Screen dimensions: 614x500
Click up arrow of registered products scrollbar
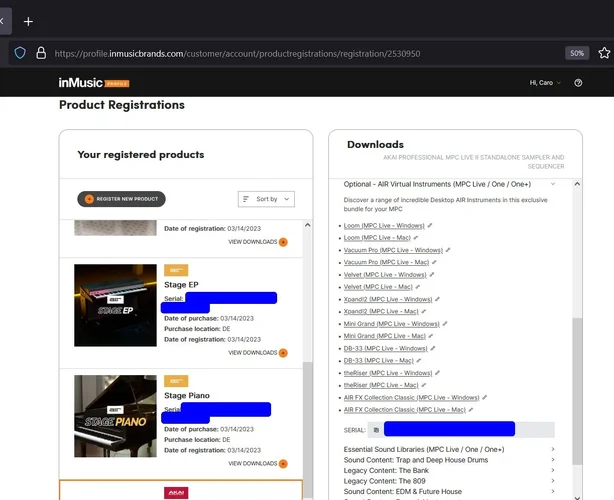click(x=307, y=225)
